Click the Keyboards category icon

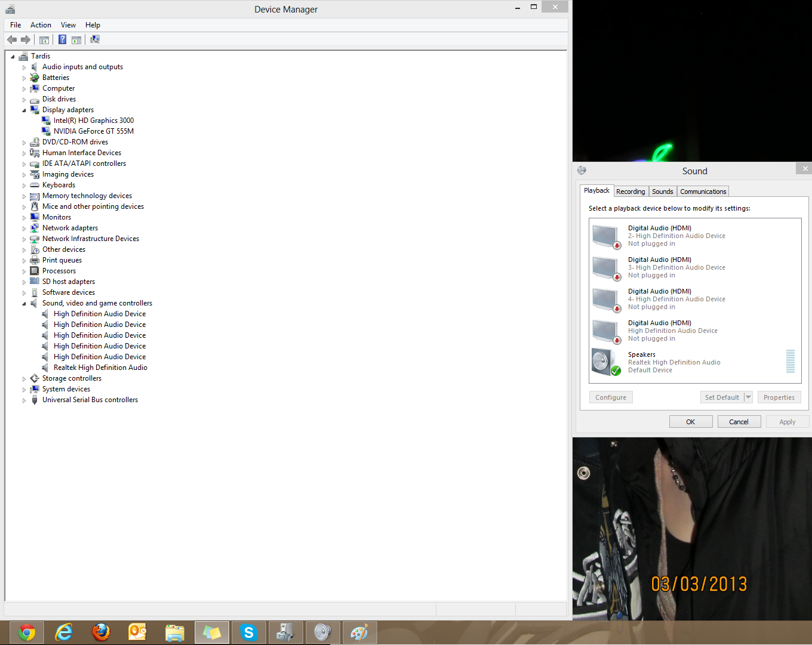tap(35, 185)
